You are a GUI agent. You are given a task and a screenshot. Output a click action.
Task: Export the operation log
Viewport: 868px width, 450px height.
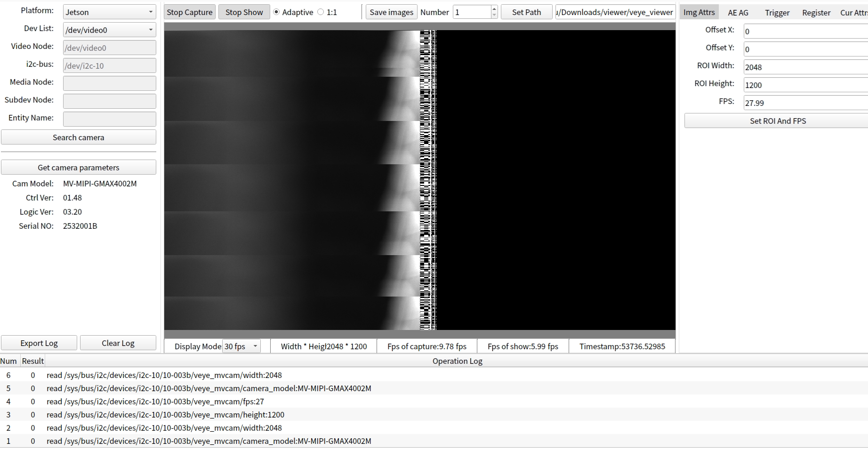39,343
